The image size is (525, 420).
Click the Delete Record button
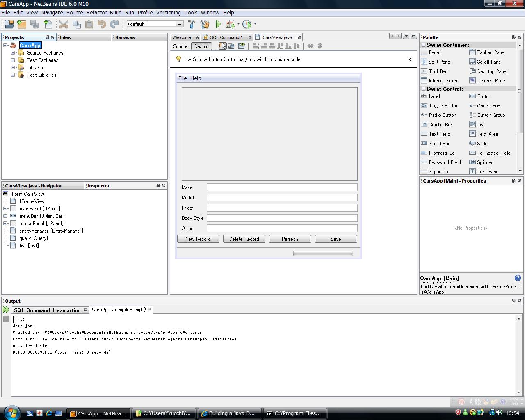(x=244, y=239)
